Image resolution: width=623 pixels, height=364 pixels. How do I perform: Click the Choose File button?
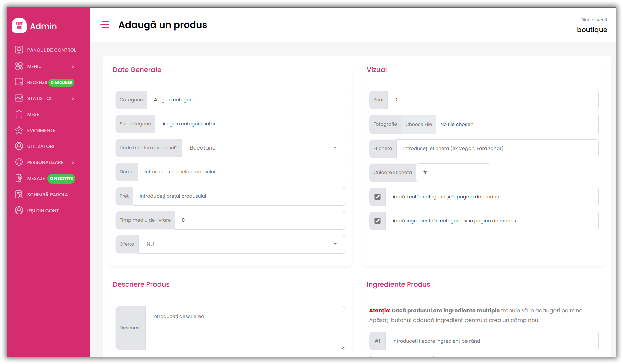(x=419, y=124)
